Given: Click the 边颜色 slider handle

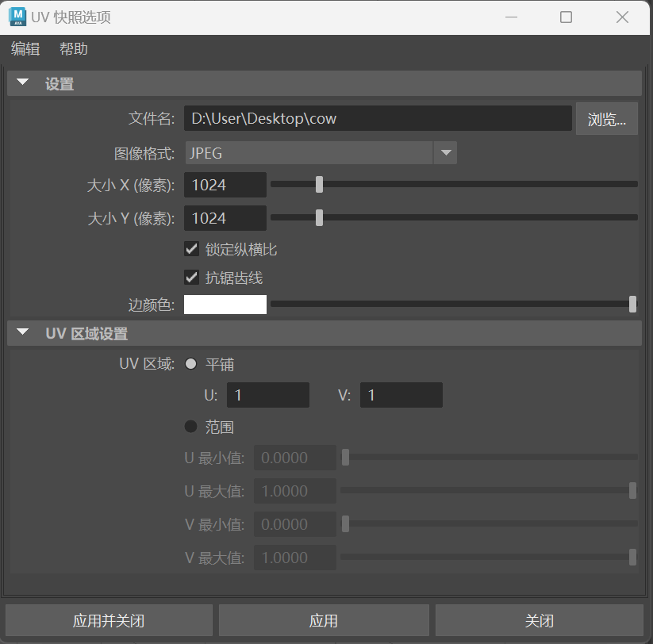Looking at the screenshot, I should 632,304.
